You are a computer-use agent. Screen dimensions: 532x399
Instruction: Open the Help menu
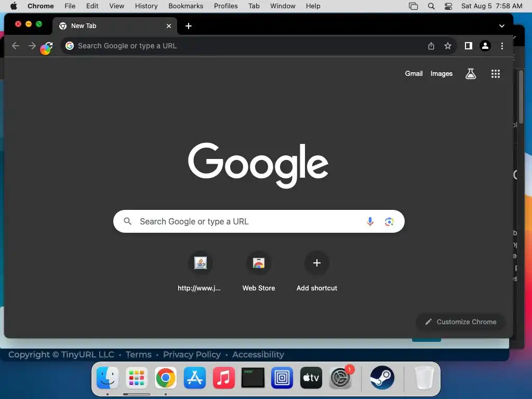[x=313, y=6]
